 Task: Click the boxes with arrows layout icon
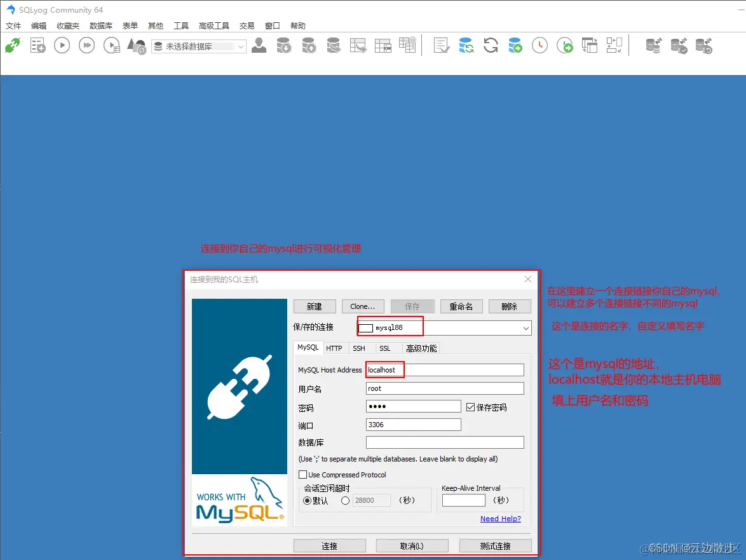(x=614, y=46)
